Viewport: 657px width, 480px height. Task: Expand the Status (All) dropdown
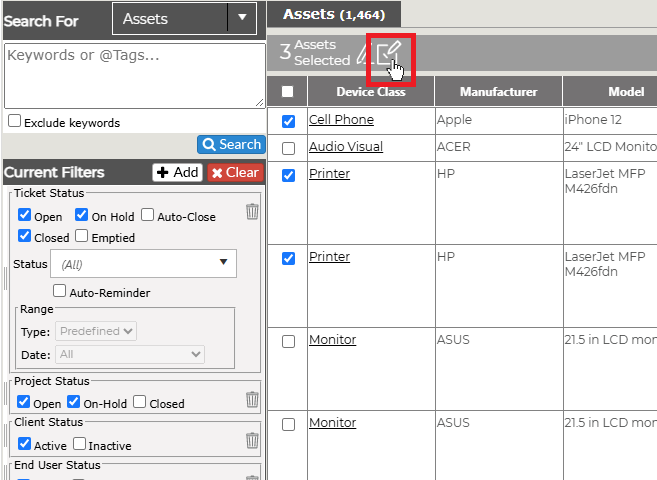point(143,263)
